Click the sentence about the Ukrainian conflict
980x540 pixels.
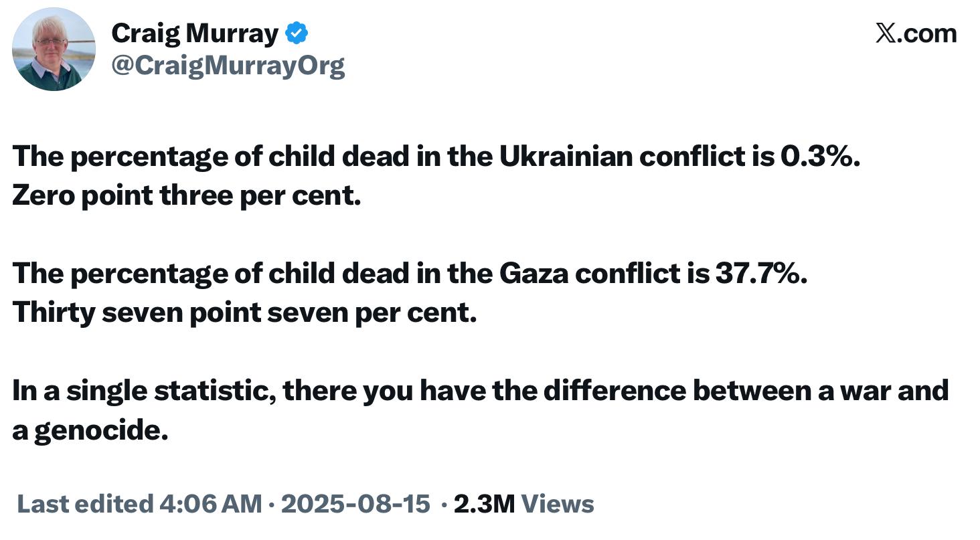tap(435, 156)
